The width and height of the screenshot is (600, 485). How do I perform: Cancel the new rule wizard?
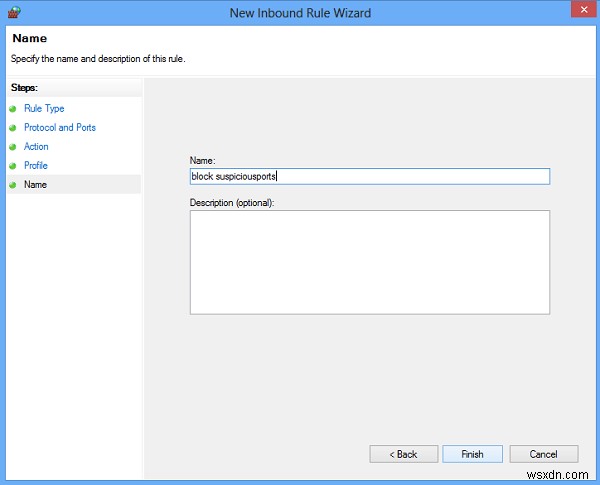coord(544,454)
